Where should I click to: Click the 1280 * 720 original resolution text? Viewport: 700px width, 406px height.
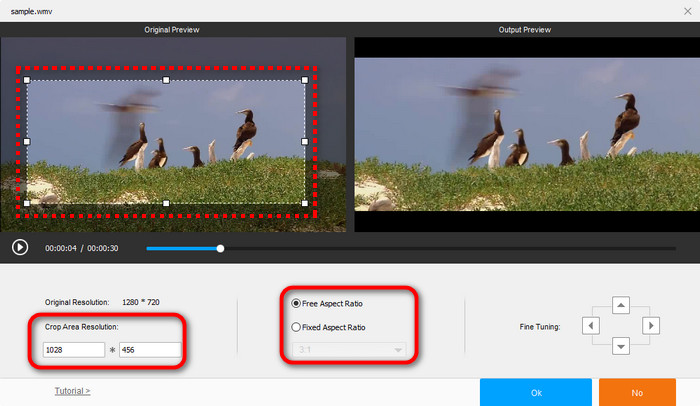click(141, 302)
